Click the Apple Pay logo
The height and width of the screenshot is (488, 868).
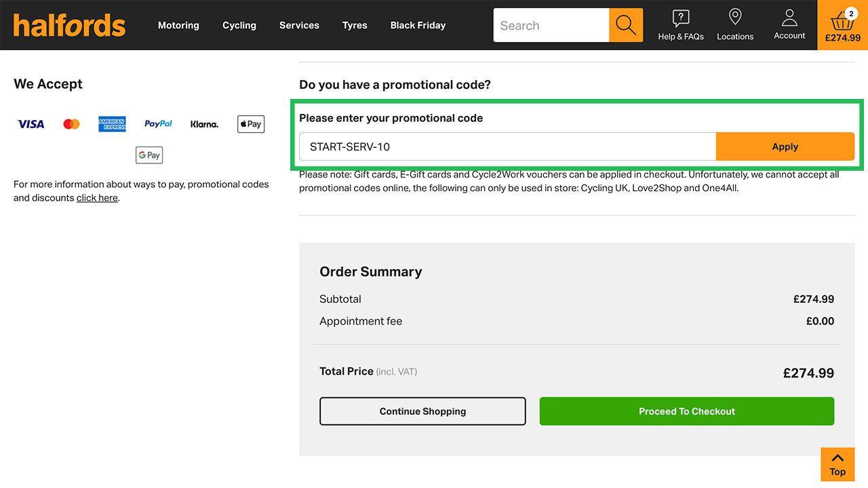pyautogui.click(x=251, y=124)
